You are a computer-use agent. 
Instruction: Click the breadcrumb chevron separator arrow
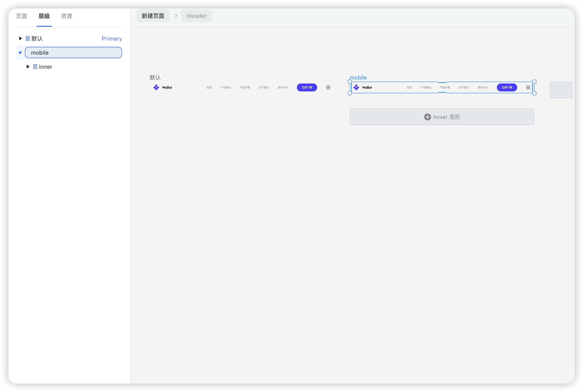pyautogui.click(x=176, y=16)
